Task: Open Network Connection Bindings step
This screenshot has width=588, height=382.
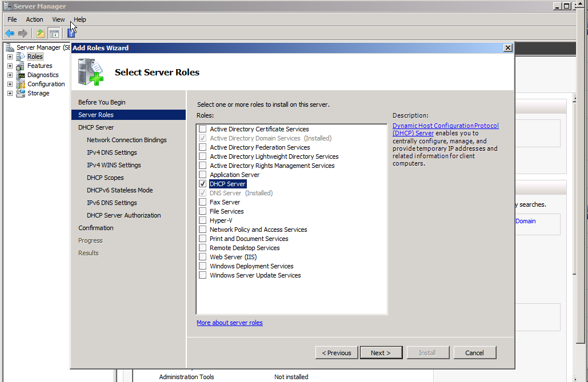Action: coord(127,140)
